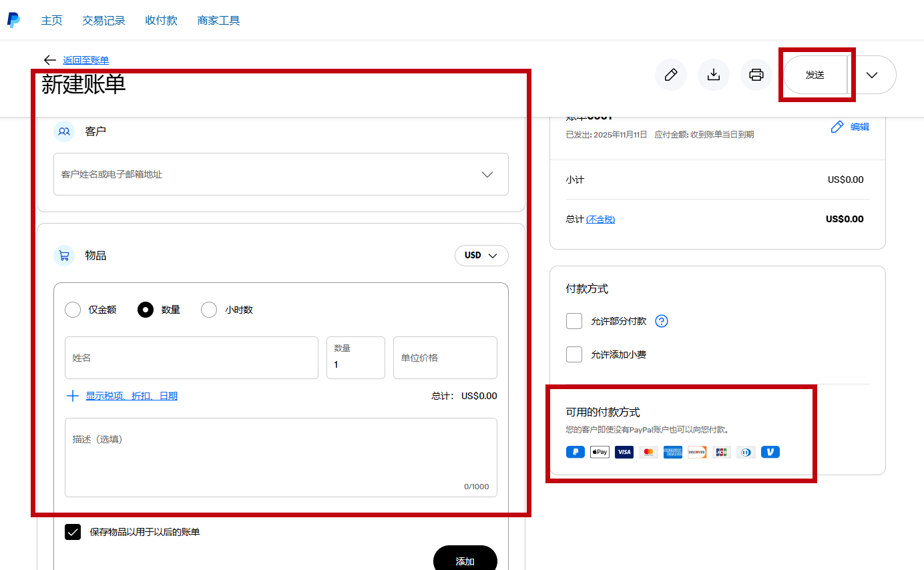Click the PayPal logo icon
The image size is (924, 570).
click(13, 20)
